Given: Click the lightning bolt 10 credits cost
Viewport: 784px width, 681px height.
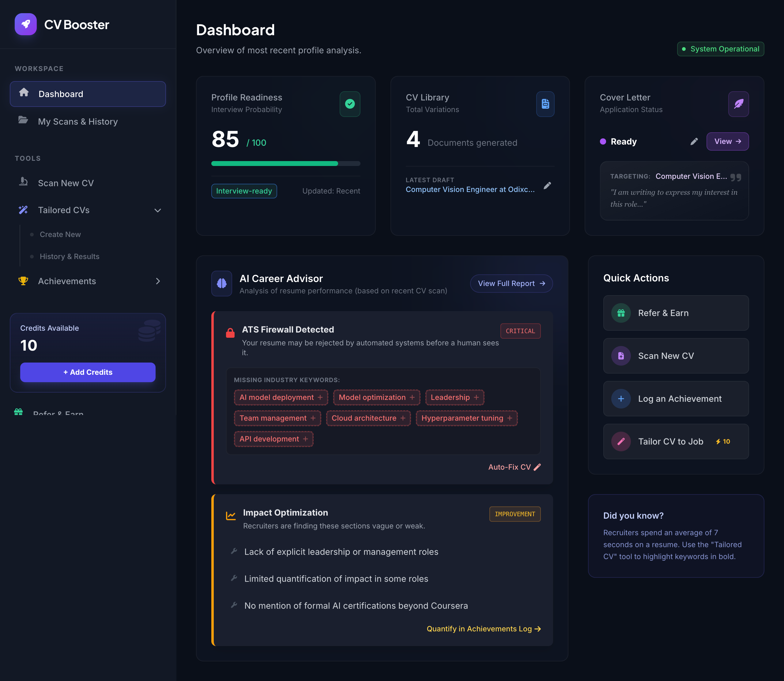Looking at the screenshot, I should coord(722,442).
